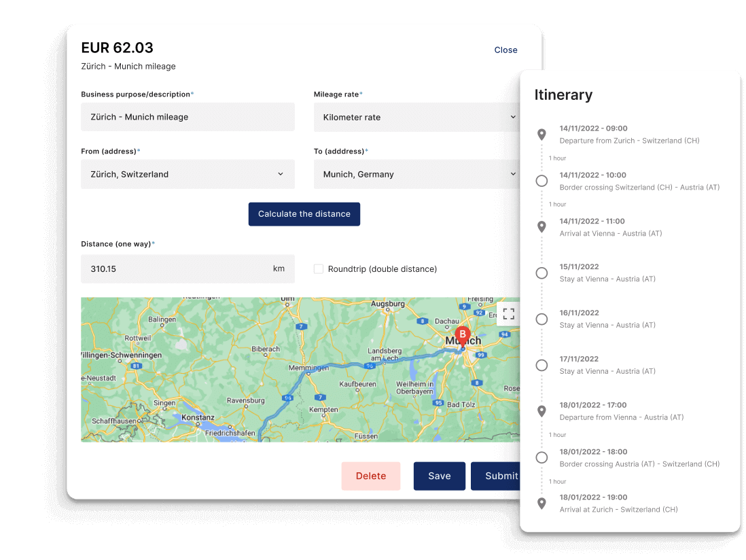Click 'Departure from Zurich - Switzerland (CH)' text
746x560 pixels.
(x=629, y=141)
